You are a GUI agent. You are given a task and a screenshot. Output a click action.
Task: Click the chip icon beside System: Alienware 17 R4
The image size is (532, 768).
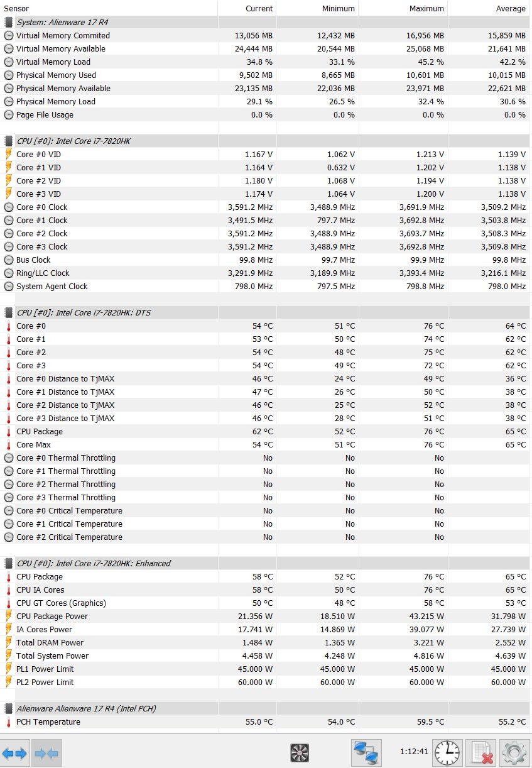(9, 23)
